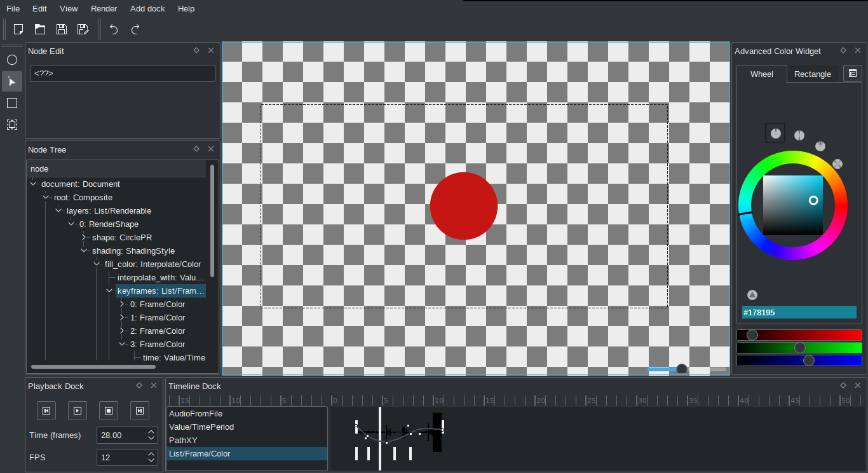The width and height of the screenshot is (868, 473).
Task: Click the Redo arrow icon
Action: tap(135, 29)
